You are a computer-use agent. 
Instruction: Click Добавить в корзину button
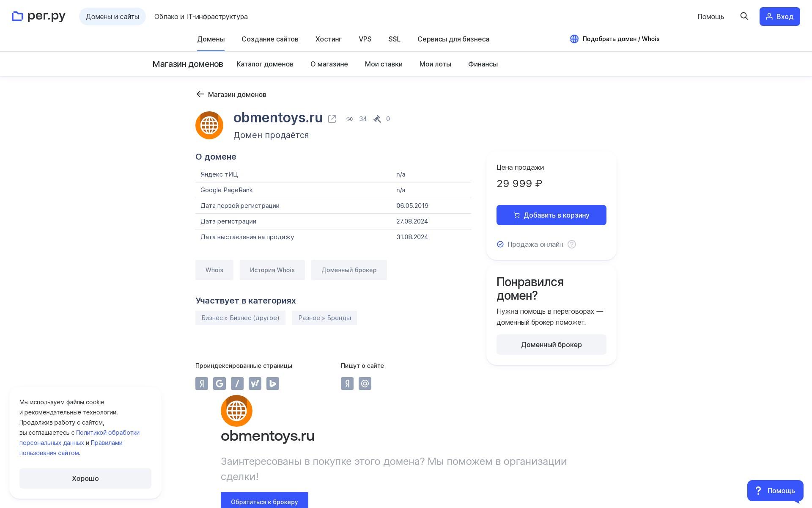(551, 215)
